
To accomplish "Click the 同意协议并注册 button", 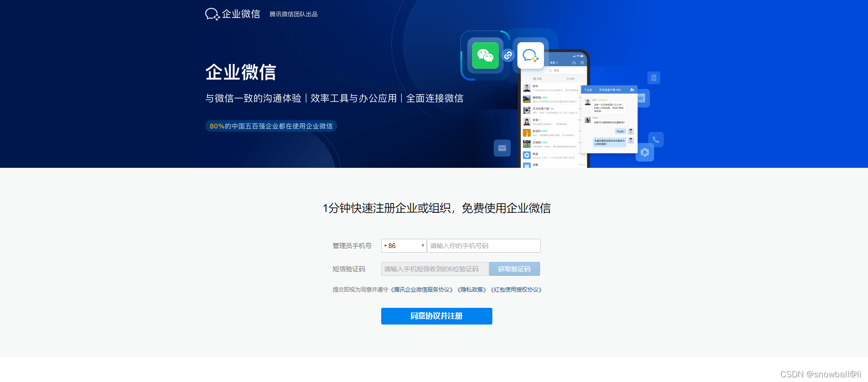I will click(x=436, y=316).
